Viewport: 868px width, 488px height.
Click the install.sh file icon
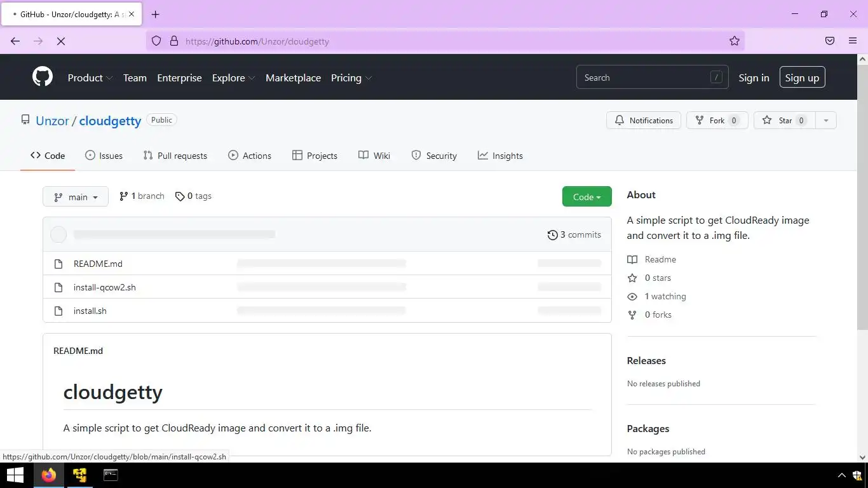tap(58, 311)
